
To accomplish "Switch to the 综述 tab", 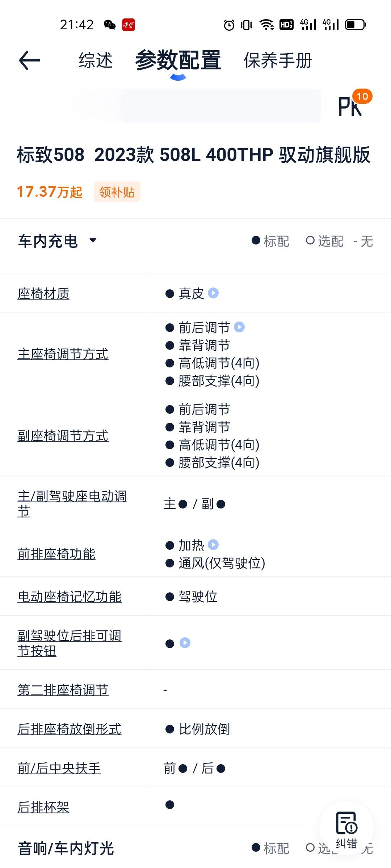I will tap(96, 60).
